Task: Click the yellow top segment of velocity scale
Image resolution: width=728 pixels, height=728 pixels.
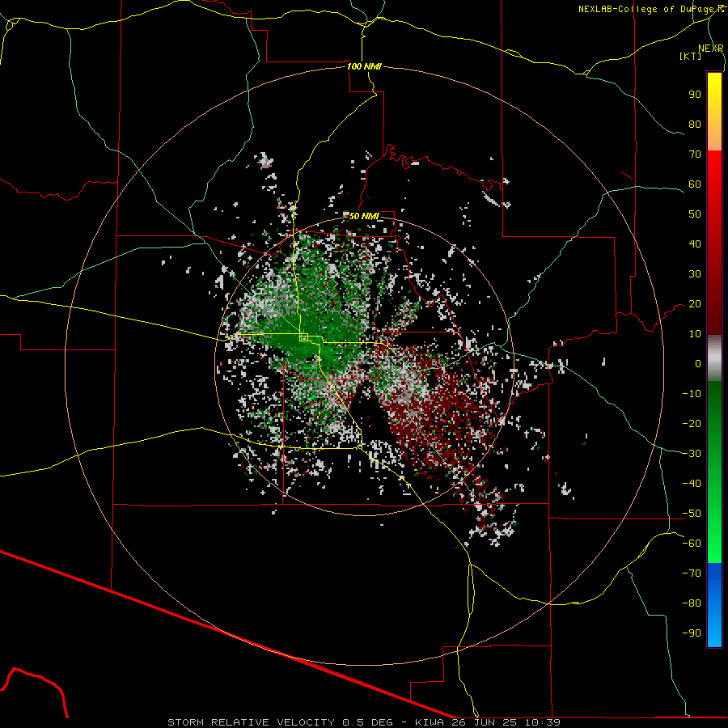Action: tap(714, 112)
